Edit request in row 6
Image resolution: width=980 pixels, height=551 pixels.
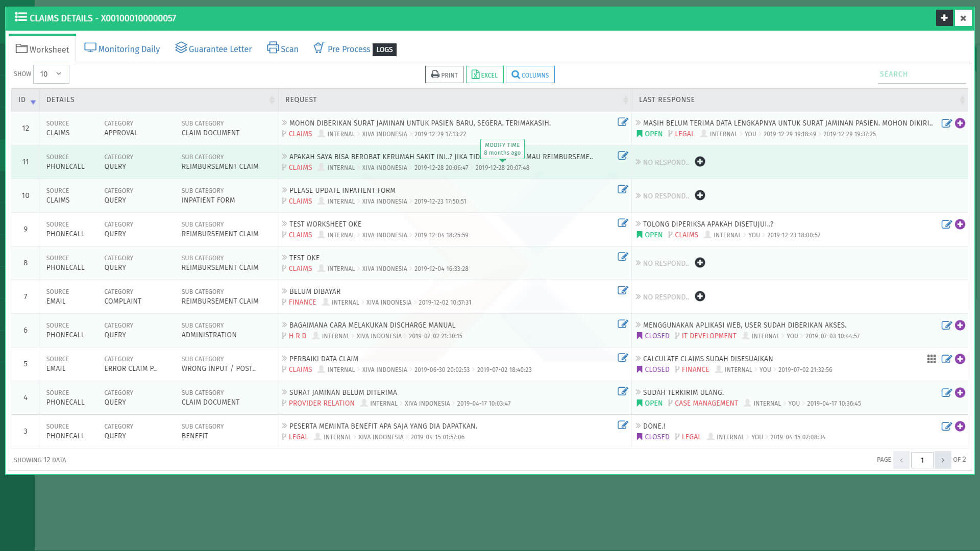pyautogui.click(x=623, y=324)
